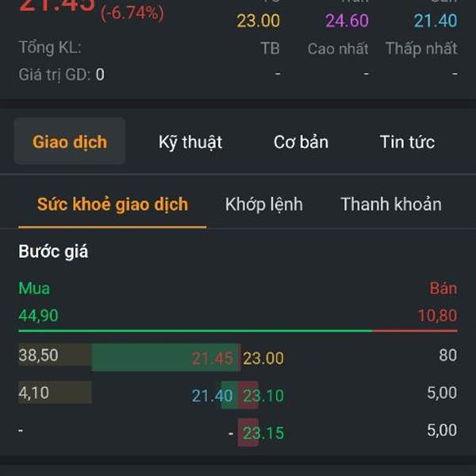Select the Sức khoẻ giao dịch sub-tab
This screenshot has height=476, width=476.
[113, 205]
